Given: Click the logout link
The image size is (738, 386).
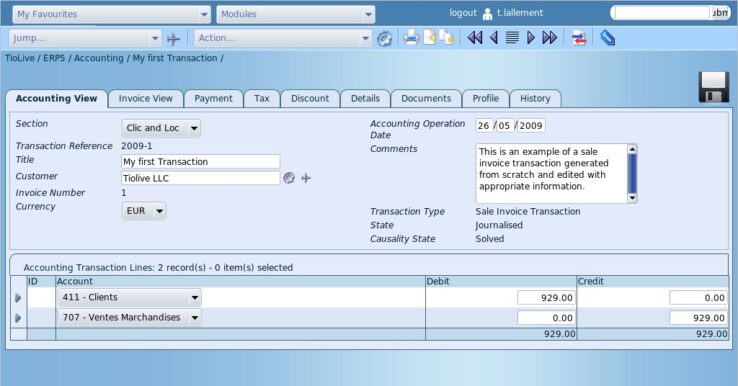Looking at the screenshot, I should click(x=463, y=13).
